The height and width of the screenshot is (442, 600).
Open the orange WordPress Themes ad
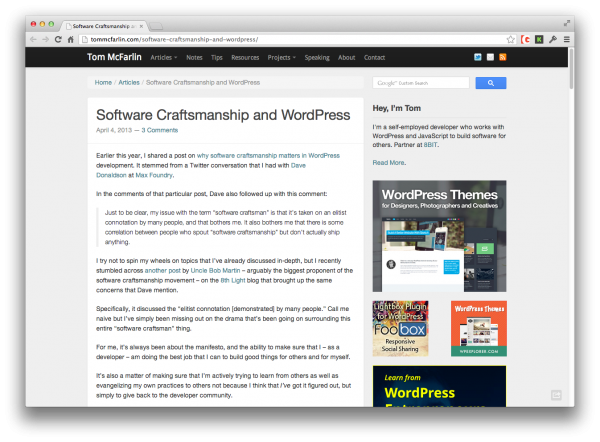tap(479, 328)
